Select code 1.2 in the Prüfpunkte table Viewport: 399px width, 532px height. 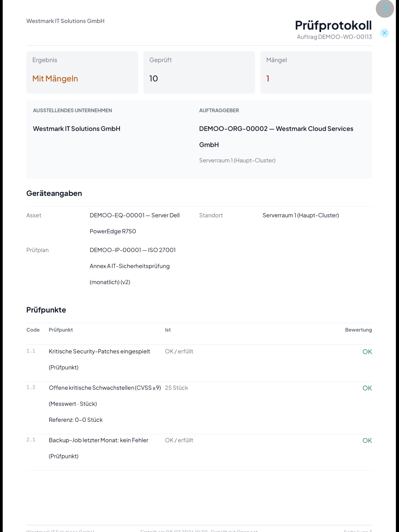(31, 388)
